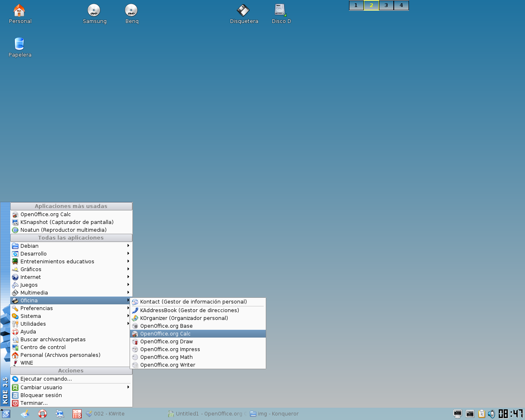The image size is (525, 420).
Task: Open the Papelera trash icon
Action: point(19,44)
